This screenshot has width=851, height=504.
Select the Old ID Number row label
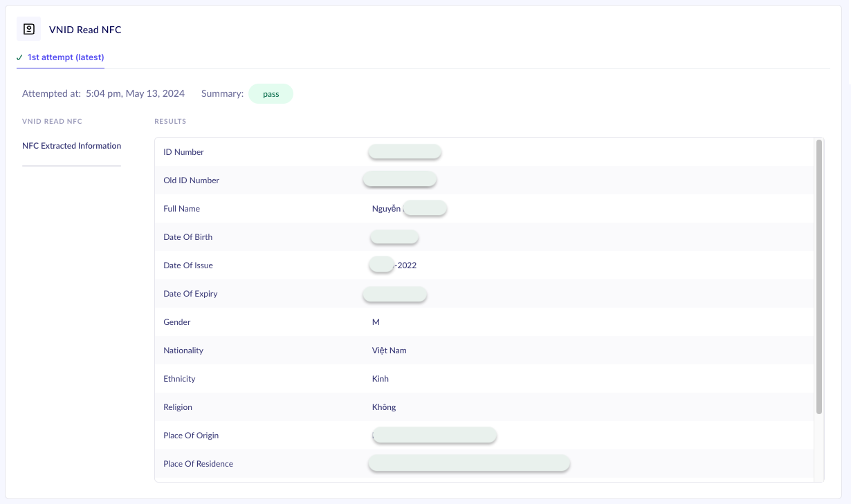coord(191,180)
